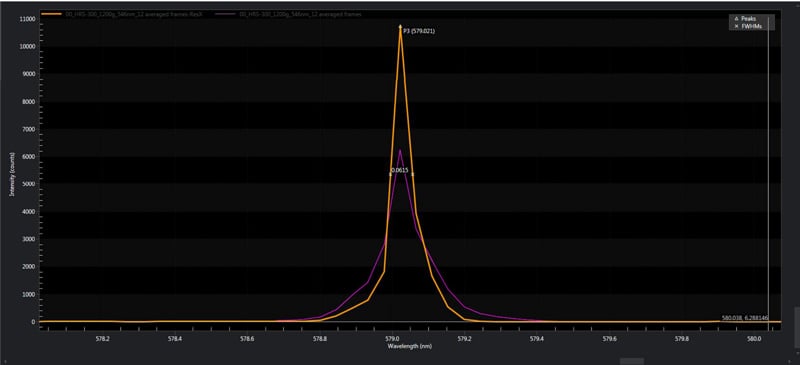Viewport: 800px width, 365px height.
Task: Toggle FWHMs entry in legend box
Action: click(748, 26)
